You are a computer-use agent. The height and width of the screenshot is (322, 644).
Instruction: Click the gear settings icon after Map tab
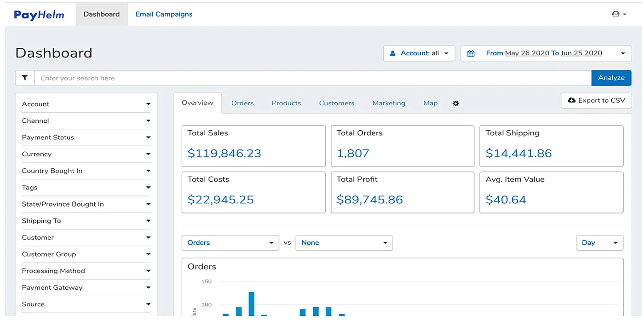pos(455,103)
